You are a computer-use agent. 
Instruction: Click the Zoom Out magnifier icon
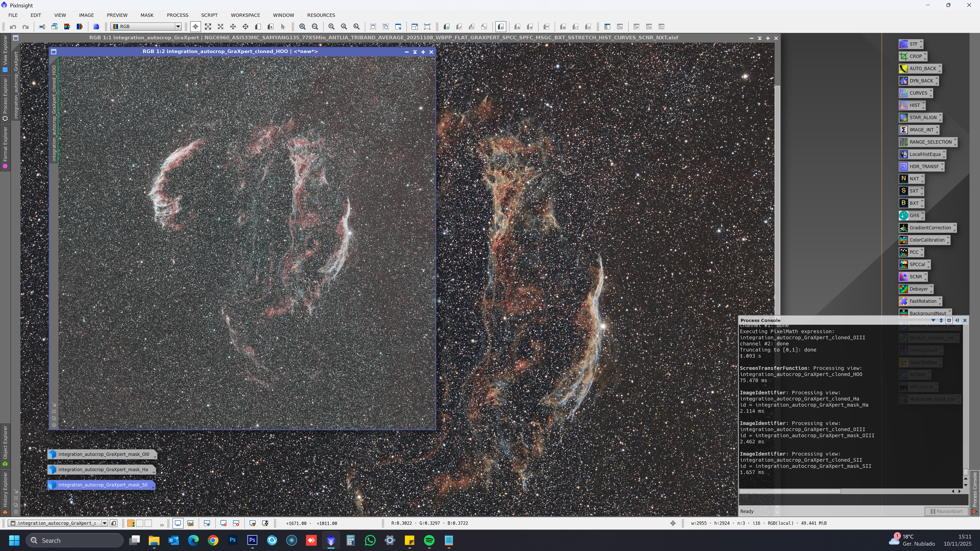315,27
